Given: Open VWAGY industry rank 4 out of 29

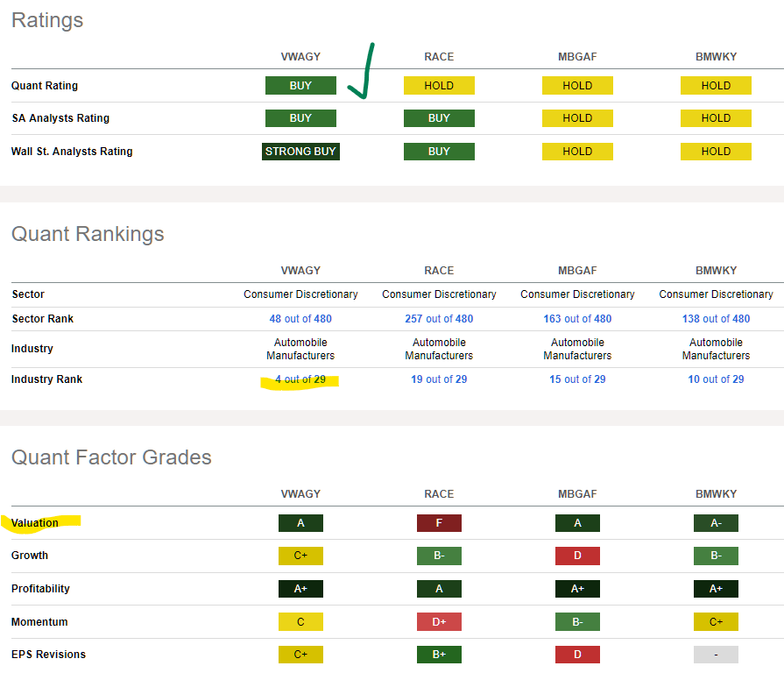Looking at the screenshot, I should (x=300, y=379).
